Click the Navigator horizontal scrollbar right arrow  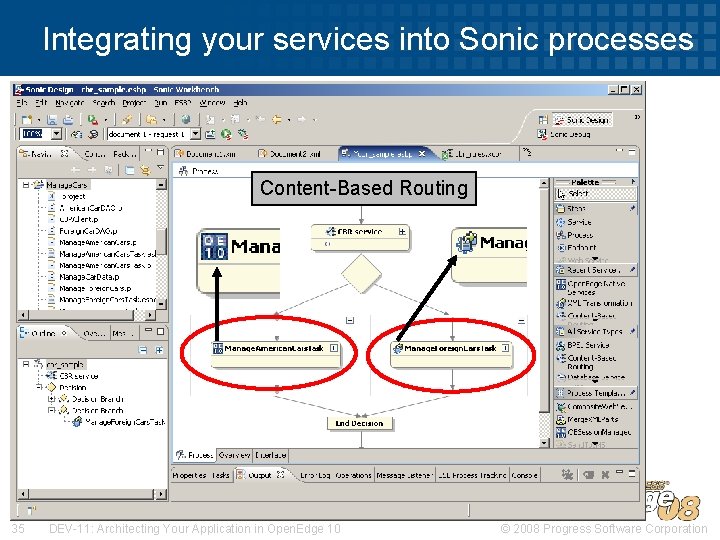click(x=150, y=315)
